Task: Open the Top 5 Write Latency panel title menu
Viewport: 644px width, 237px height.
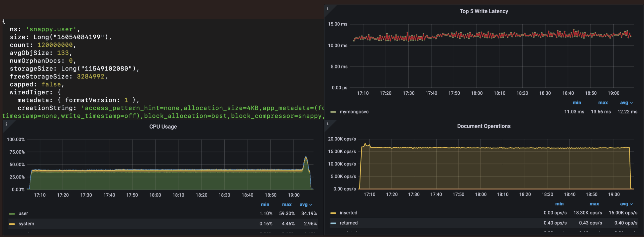Action: click(x=484, y=11)
